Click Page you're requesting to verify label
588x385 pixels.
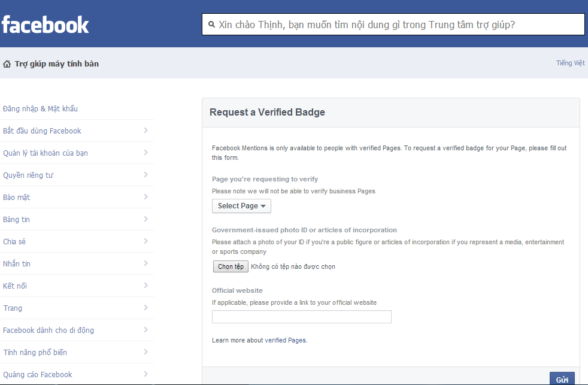coord(265,179)
